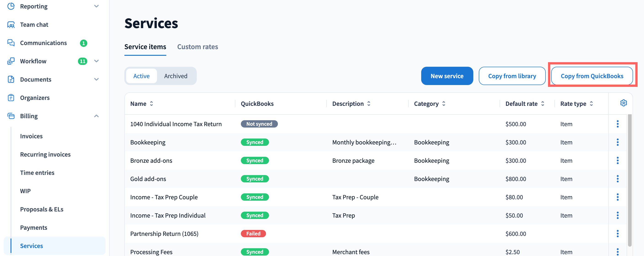
Task: Switch to the Archived services toggle
Action: (x=176, y=76)
